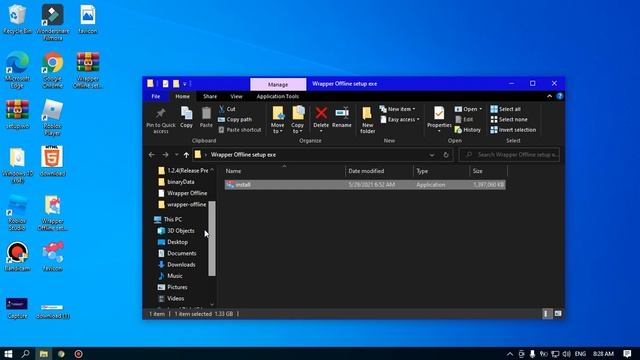Viewport: 640px width, 360px height.
Task: Sort by the Size column header
Action: (x=489, y=171)
